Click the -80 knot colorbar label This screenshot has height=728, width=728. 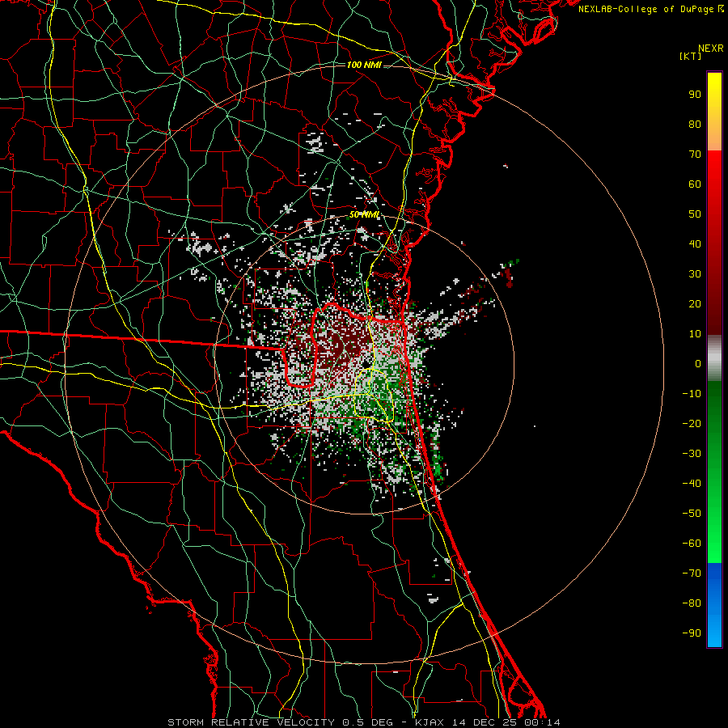tap(692, 603)
